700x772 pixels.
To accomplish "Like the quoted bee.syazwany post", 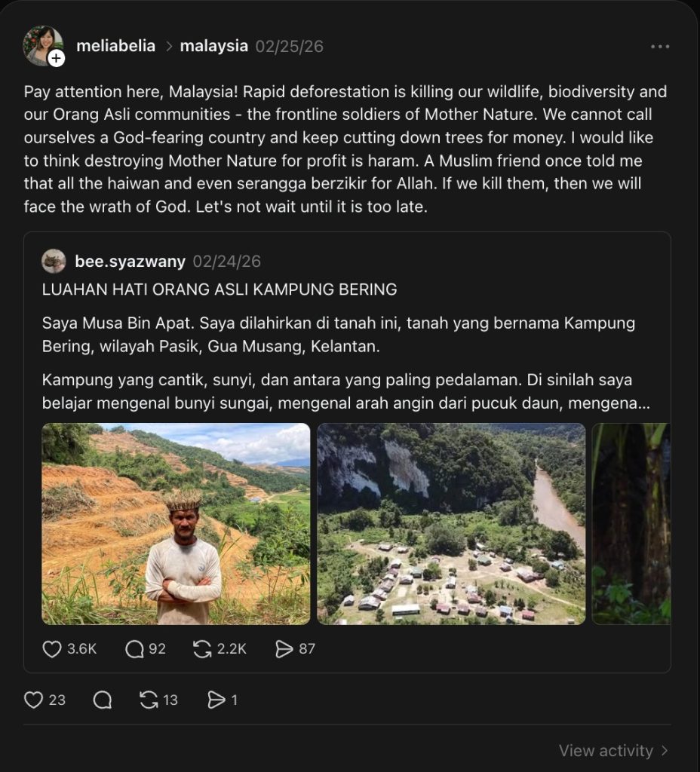I will (52, 649).
